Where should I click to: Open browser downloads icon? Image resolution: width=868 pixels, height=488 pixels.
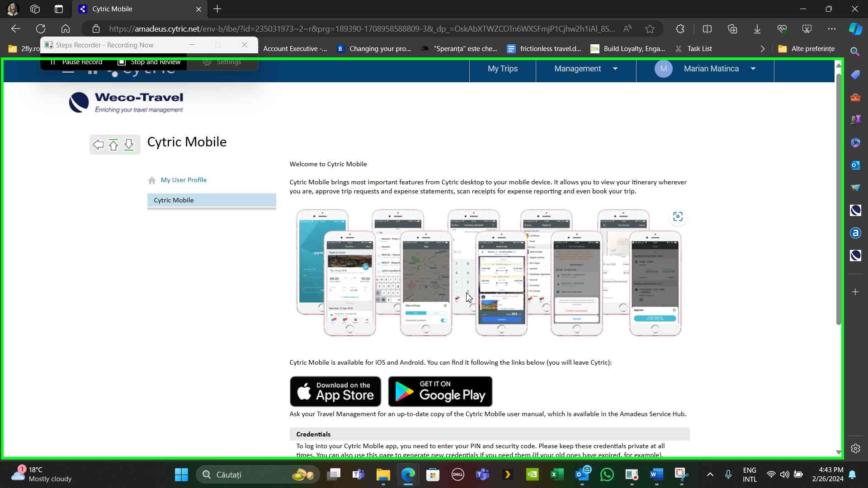[x=757, y=29]
